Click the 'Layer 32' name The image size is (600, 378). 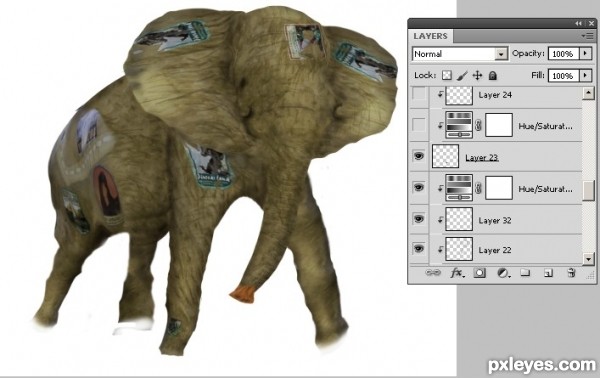(495, 220)
